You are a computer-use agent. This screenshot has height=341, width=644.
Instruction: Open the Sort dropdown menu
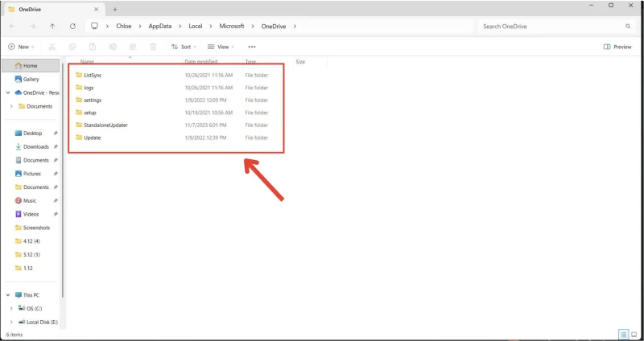[x=184, y=47]
